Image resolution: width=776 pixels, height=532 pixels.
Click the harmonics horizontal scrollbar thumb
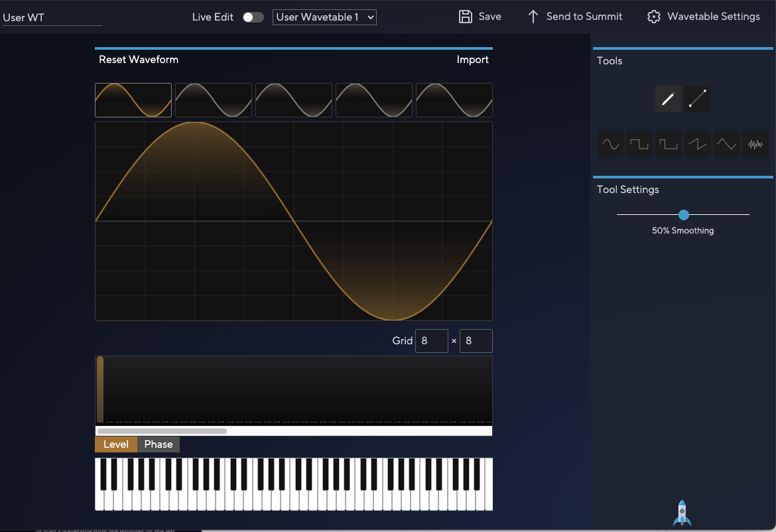click(162, 431)
